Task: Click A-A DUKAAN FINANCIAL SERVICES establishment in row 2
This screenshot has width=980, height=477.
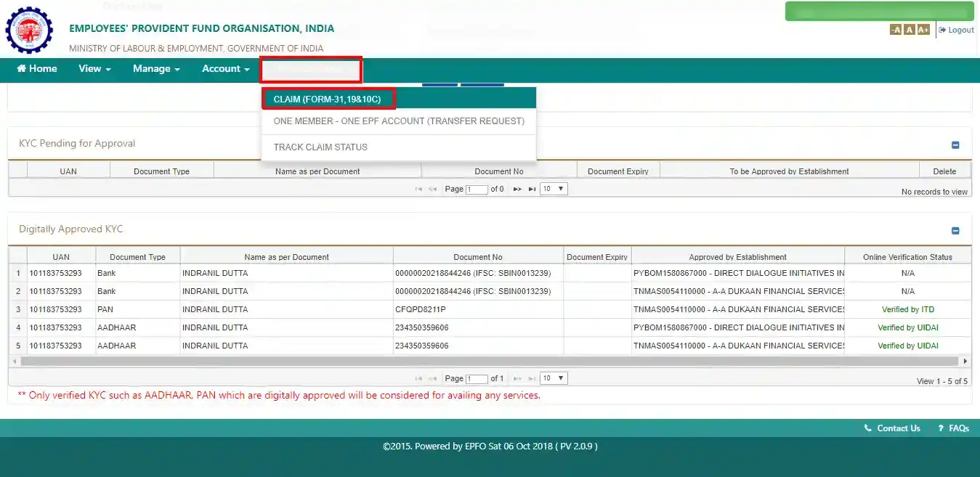Action: tap(739, 291)
